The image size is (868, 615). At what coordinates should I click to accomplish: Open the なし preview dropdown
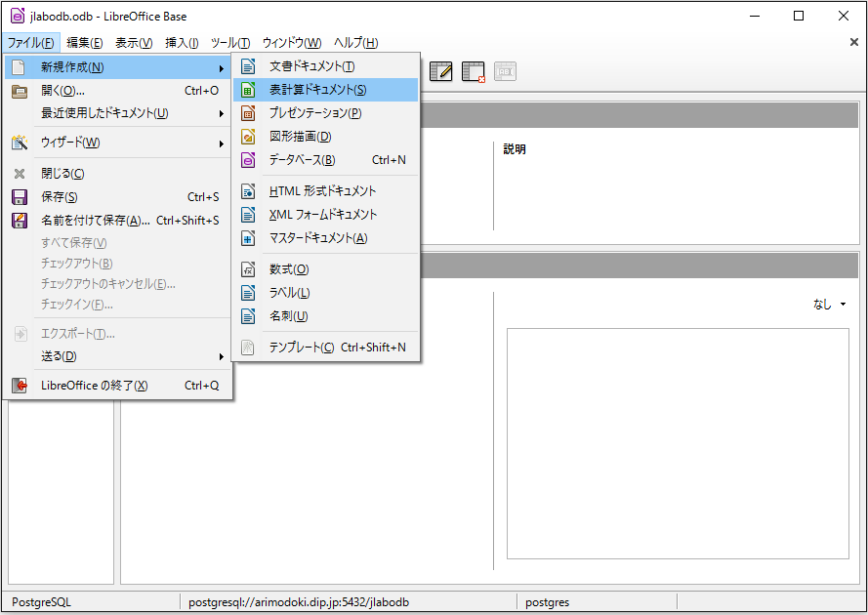coord(830,304)
